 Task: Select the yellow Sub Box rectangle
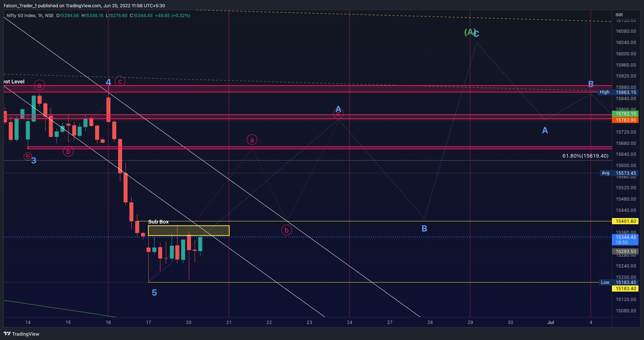point(189,231)
